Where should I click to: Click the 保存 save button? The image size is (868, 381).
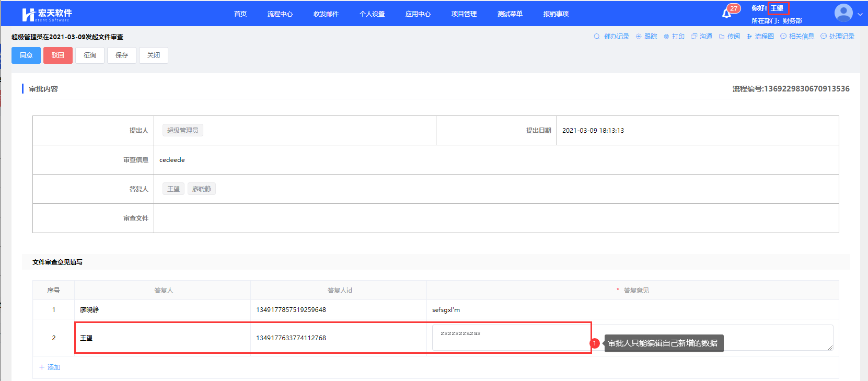click(x=122, y=55)
